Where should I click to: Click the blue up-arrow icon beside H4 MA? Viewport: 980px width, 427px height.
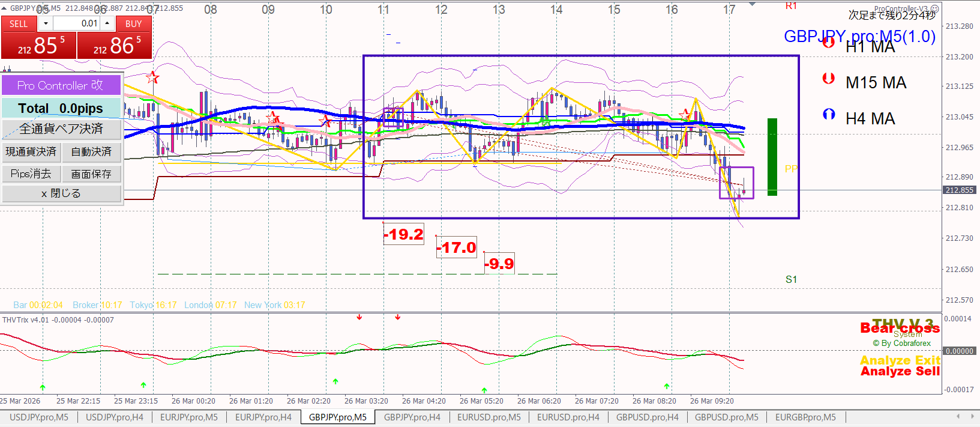coord(829,114)
